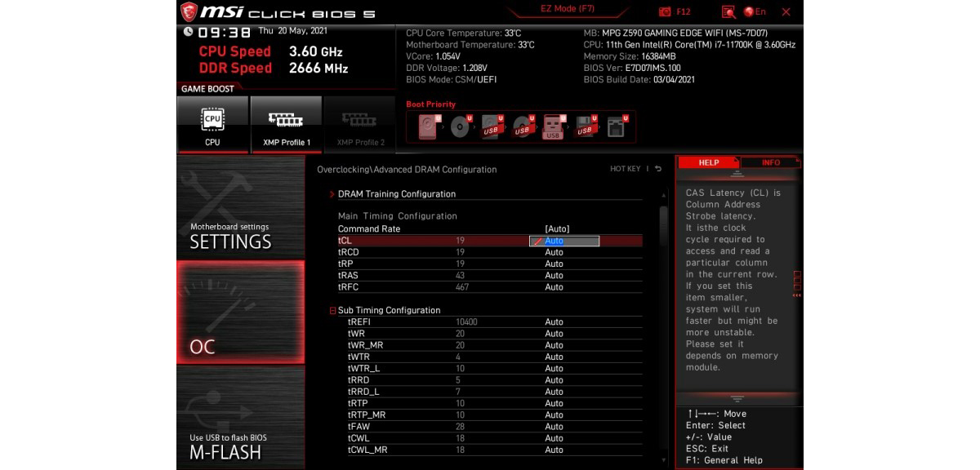Select the non-USB optical disc boot device
The height and width of the screenshot is (470, 980).
[461, 126]
